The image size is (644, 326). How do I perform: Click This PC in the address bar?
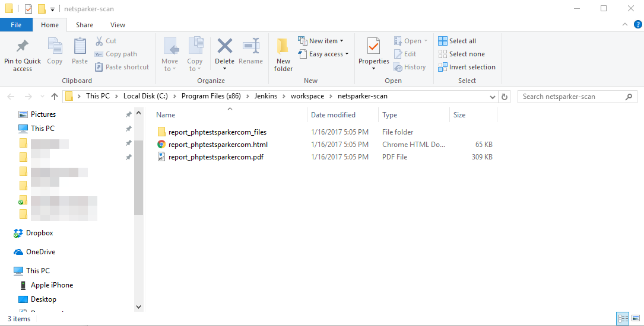(98, 96)
